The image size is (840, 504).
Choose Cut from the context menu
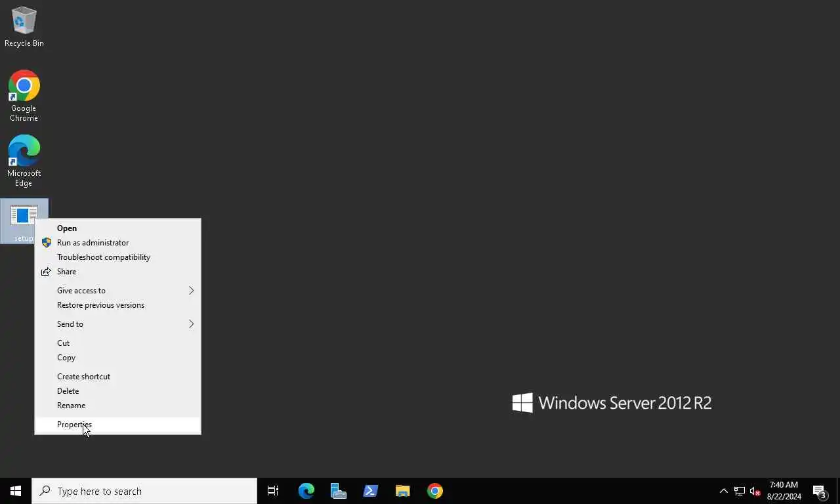click(x=117, y=343)
